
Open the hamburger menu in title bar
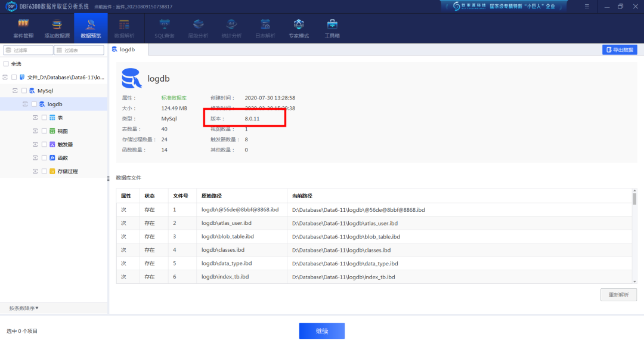587,6
